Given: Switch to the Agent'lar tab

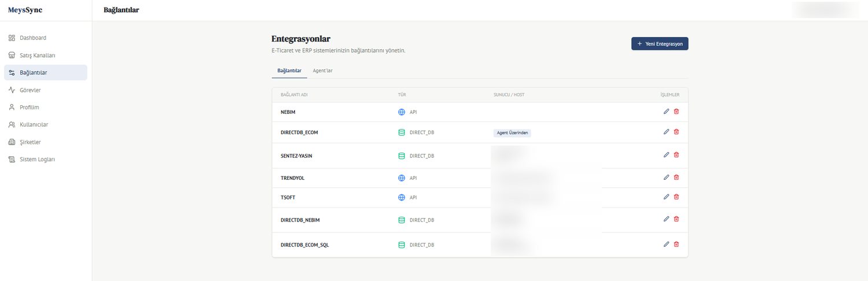Looking at the screenshot, I should [x=322, y=71].
